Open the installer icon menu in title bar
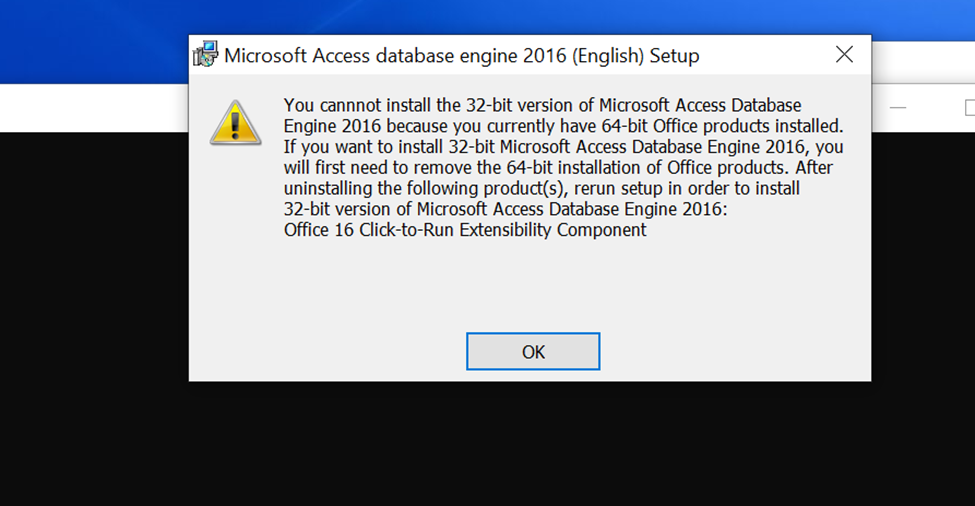Screen dimensions: 975x506 206,55
